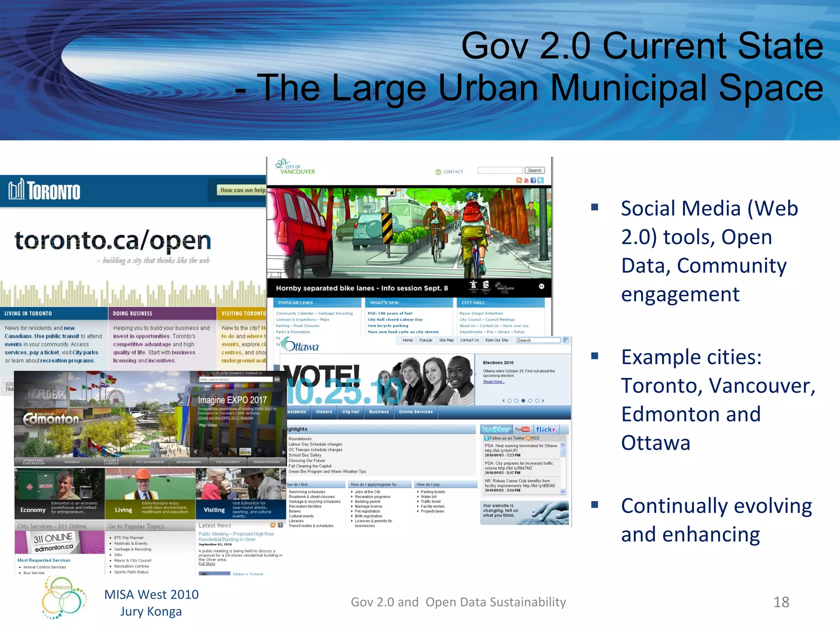Click Vancouver site RSS feed icon
This screenshot has width=840, height=630.
pyautogui.click(x=519, y=180)
